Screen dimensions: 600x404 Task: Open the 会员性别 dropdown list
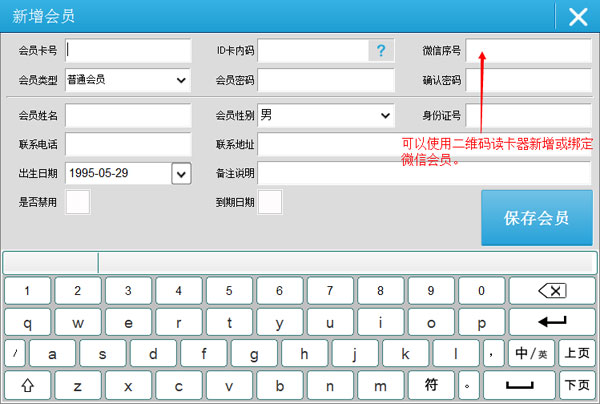click(x=386, y=116)
